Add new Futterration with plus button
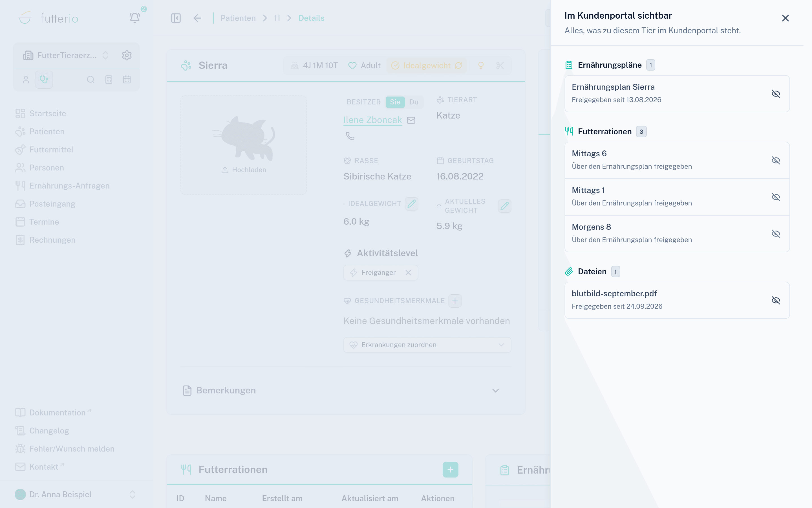 (x=450, y=469)
